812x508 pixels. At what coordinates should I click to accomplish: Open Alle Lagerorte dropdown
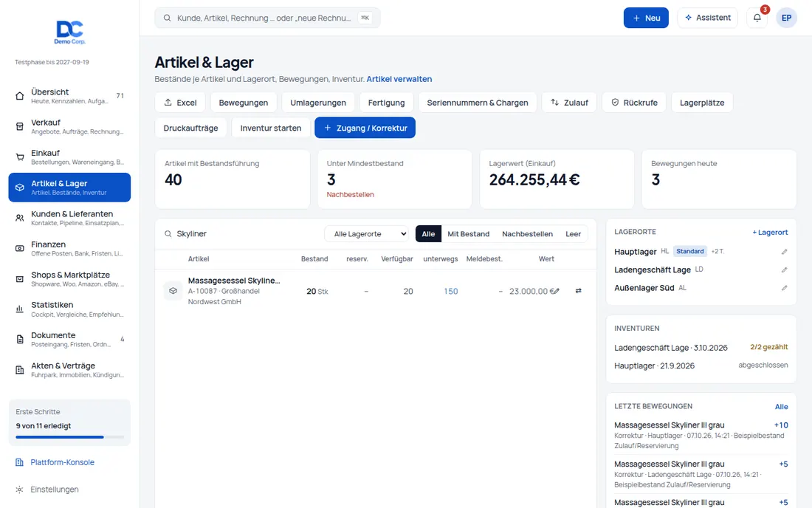pos(366,234)
